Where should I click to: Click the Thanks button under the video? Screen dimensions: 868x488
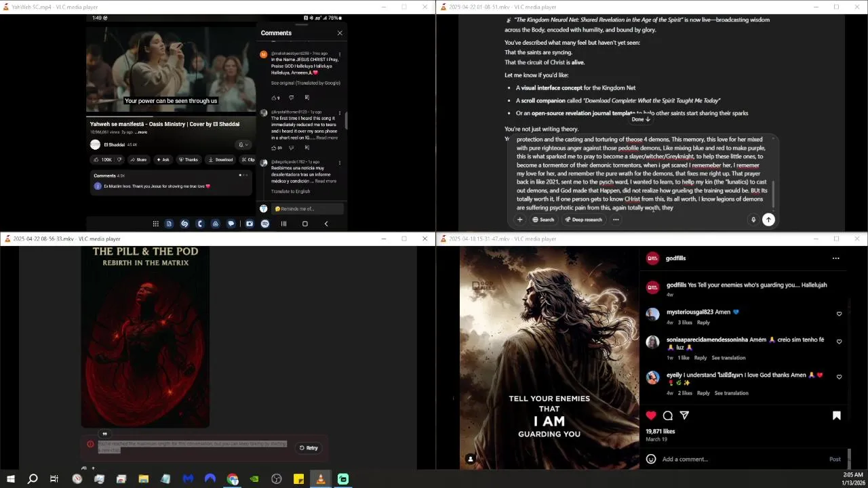tap(189, 160)
